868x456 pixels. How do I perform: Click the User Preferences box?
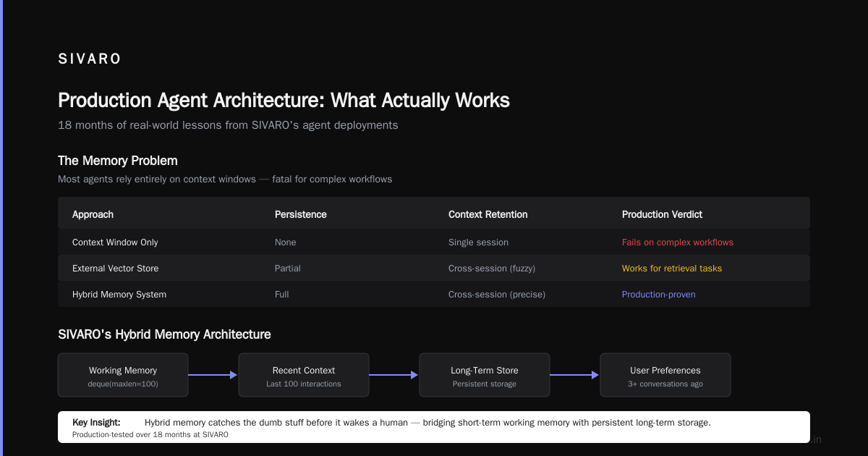[665, 375]
